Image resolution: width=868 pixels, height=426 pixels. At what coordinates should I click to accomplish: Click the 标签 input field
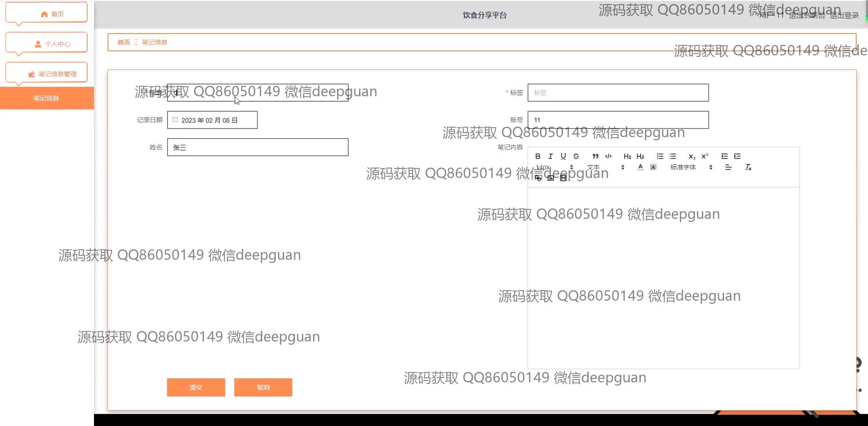click(x=618, y=93)
